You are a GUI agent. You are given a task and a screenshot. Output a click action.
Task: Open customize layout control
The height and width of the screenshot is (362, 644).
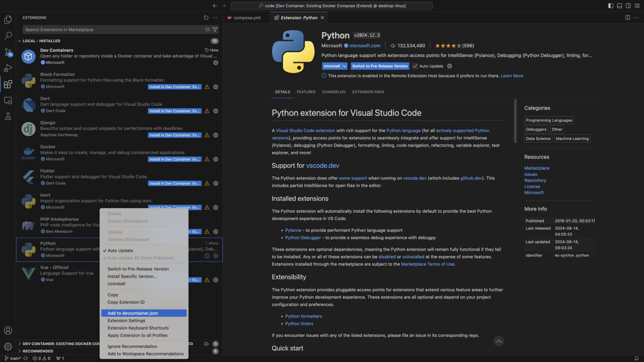coord(637,6)
